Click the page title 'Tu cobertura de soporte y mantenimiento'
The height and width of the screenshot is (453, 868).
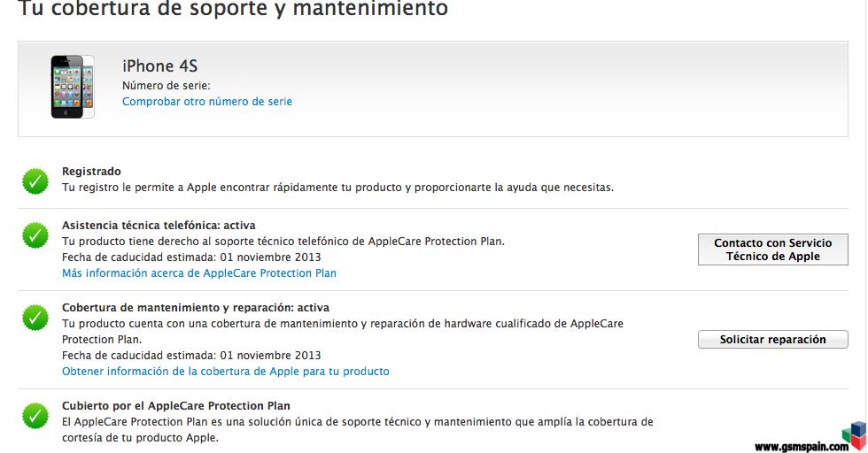233,8
